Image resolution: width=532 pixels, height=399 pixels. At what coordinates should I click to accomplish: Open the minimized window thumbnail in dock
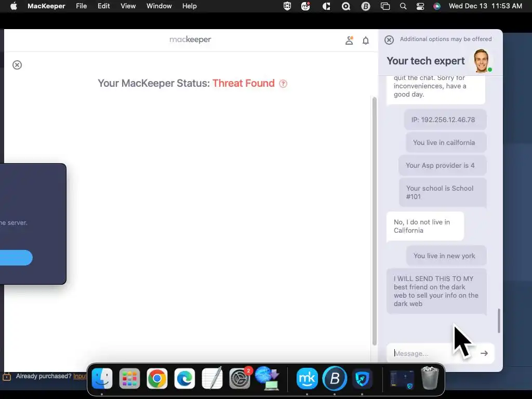click(x=402, y=379)
